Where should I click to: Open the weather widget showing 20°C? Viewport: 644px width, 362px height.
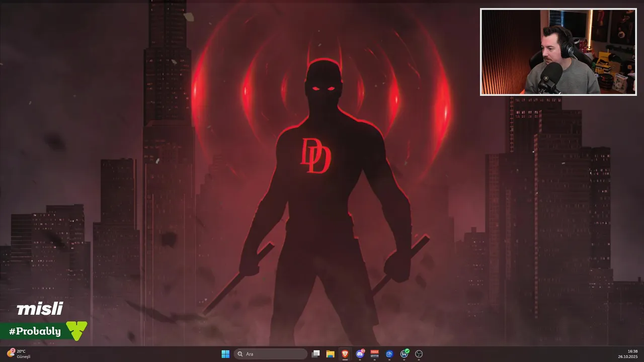pos(19,354)
